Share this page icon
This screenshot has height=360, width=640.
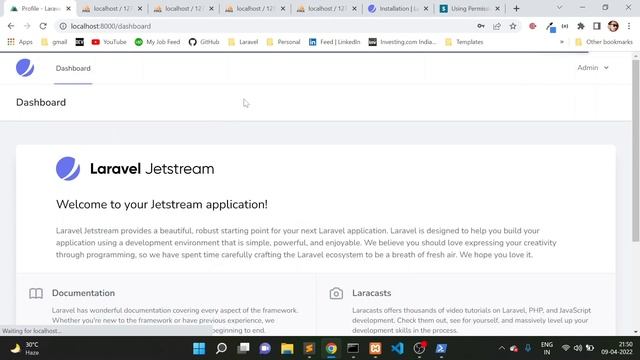pyautogui.click(x=497, y=26)
